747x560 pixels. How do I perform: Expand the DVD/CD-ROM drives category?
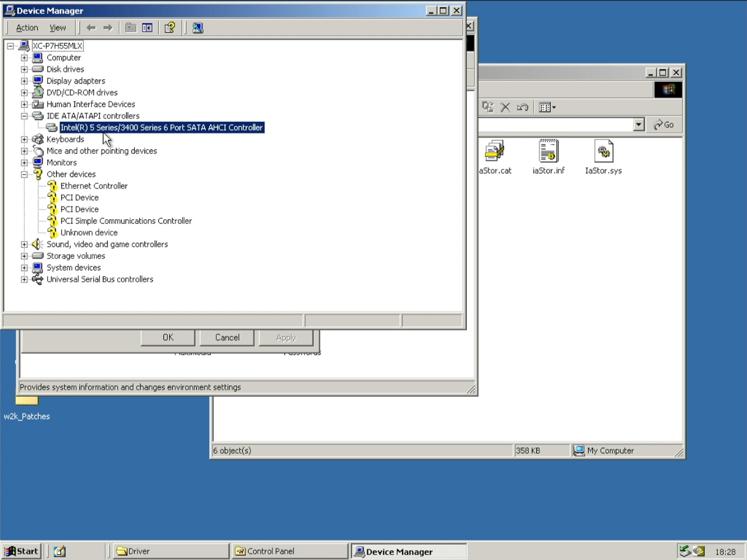pos(24,93)
